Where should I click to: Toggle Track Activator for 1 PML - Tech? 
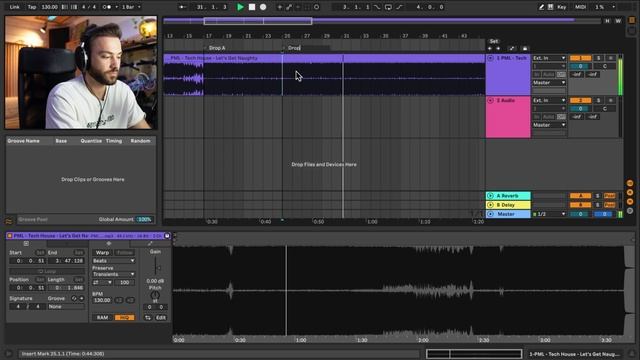click(580, 58)
